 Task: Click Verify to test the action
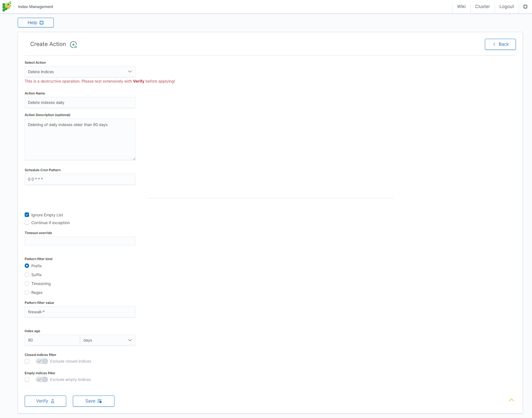[x=45, y=401]
